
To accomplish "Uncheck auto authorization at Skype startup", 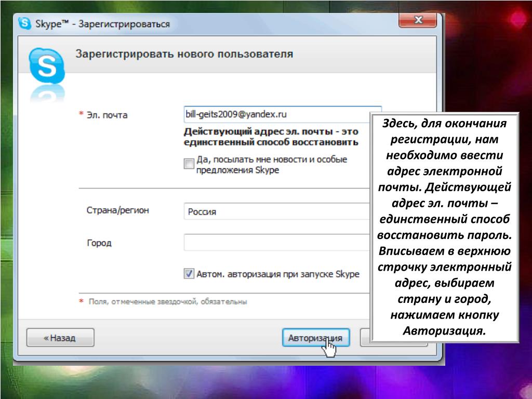I will [x=189, y=273].
